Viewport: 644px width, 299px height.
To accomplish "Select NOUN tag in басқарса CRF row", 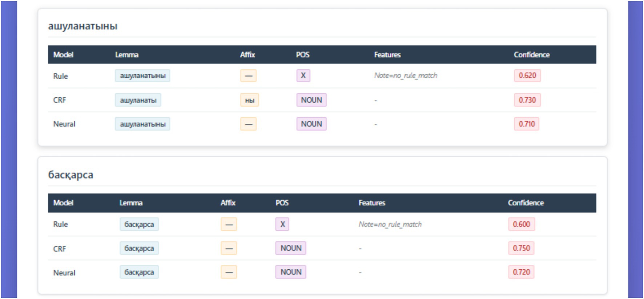I will pyautogui.click(x=291, y=248).
